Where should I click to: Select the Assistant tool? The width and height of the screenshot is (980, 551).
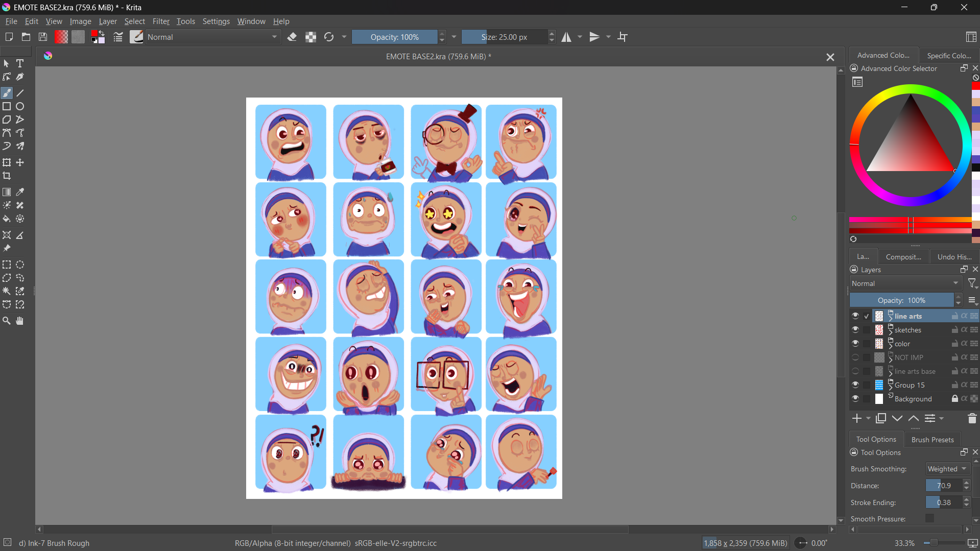click(7, 235)
